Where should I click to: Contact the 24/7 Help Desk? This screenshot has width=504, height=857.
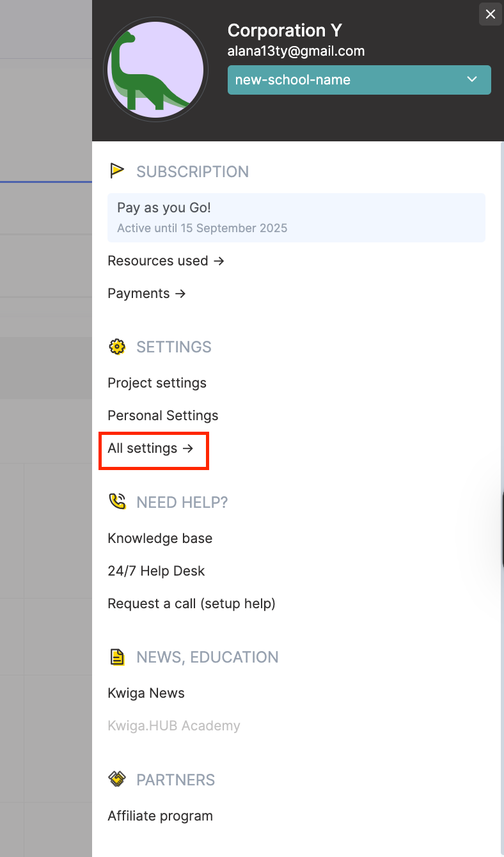tap(156, 571)
